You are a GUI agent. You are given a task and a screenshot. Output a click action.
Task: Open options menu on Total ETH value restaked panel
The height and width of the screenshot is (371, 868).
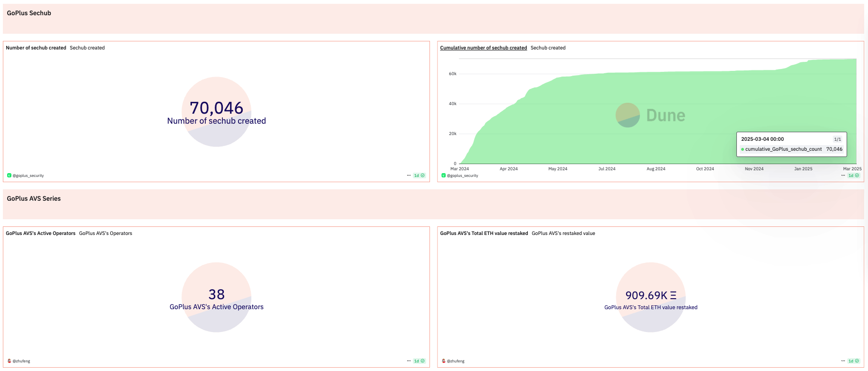[x=843, y=361]
